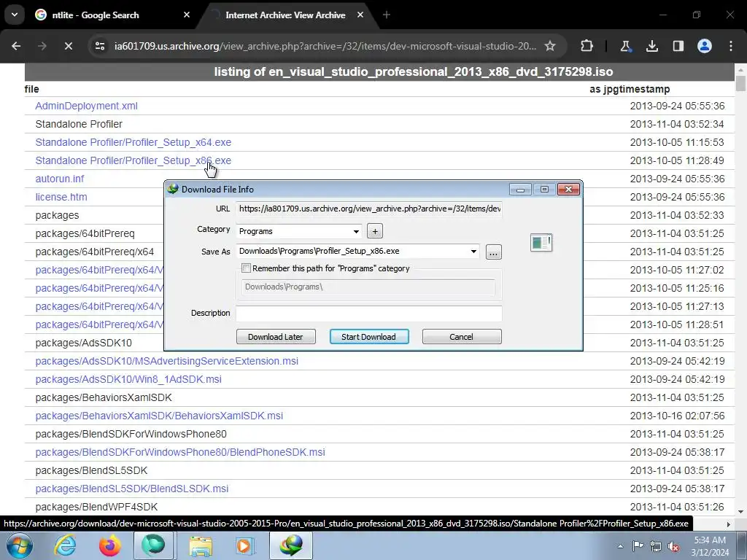The image size is (747, 560).
Task: Cancel the Download File Info dialog
Action: coord(462,337)
